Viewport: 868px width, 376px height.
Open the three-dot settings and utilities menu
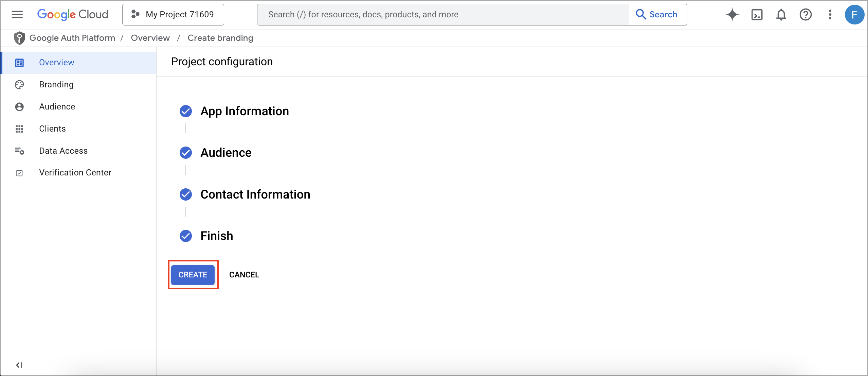830,15
